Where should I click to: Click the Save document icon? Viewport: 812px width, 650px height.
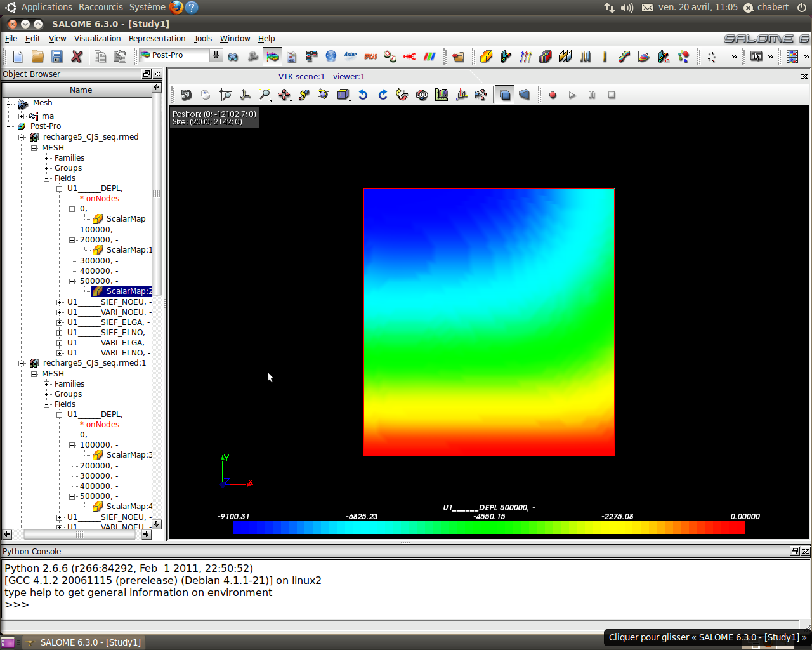coord(57,56)
